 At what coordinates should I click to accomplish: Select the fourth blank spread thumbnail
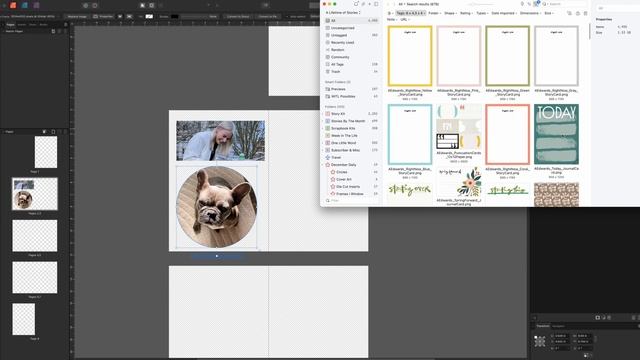pos(35,277)
